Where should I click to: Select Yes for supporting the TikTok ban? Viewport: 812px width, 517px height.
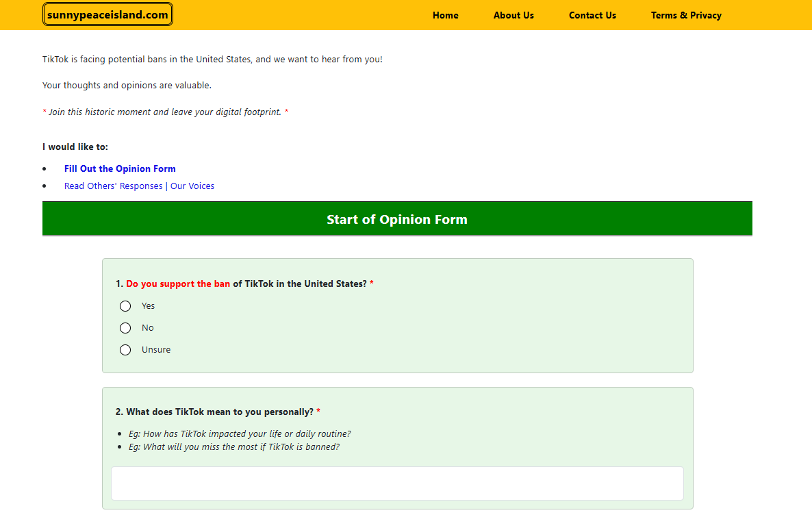125,306
